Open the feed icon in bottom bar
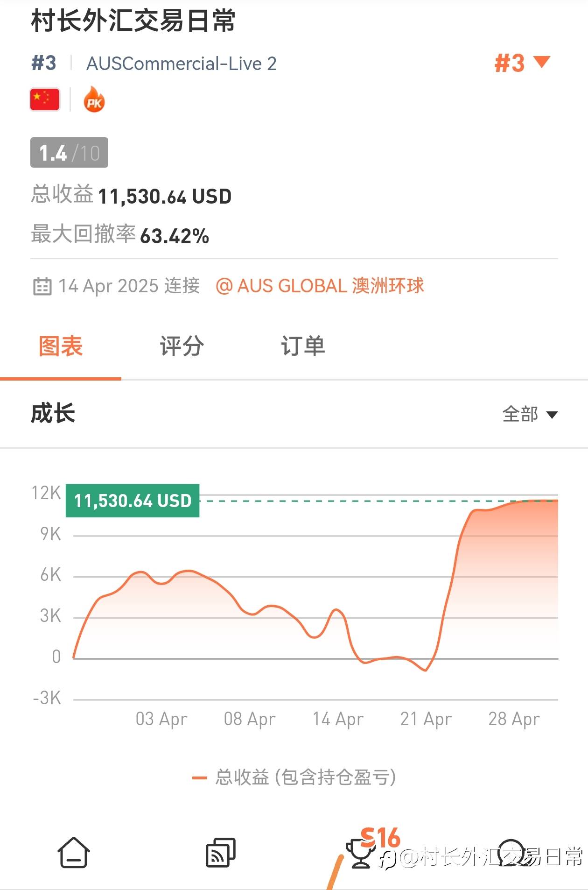Image resolution: width=588 pixels, height=890 pixels. click(x=221, y=853)
